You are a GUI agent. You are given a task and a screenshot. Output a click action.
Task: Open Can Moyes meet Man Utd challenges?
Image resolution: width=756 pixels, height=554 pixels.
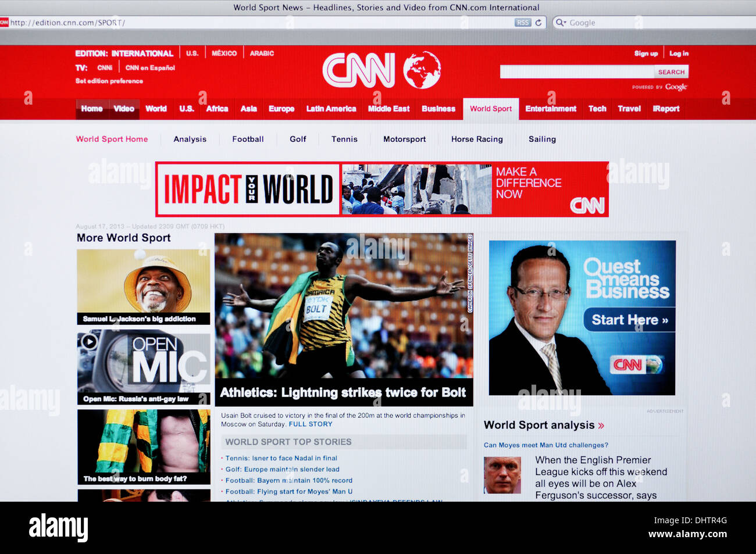click(x=546, y=445)
